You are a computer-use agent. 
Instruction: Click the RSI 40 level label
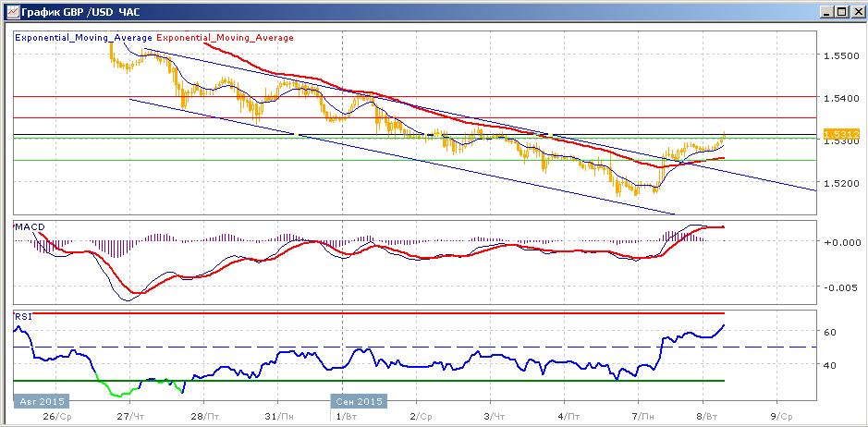point(830,365)
